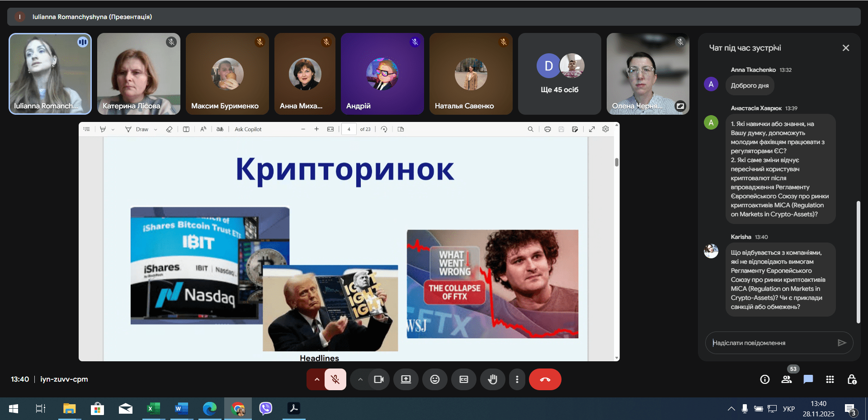
Task: Expand audio settings arrow beside microphone
Action: (316, 379)
